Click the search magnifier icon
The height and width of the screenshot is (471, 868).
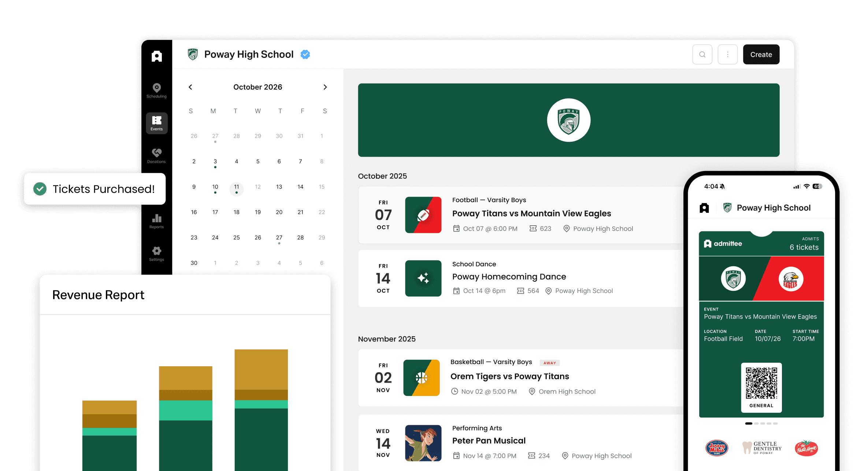702,55
